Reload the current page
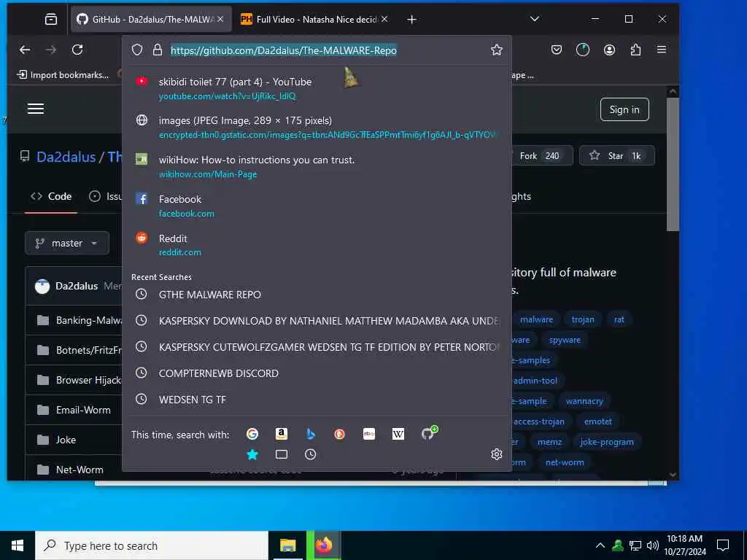This screenshot has height=560, width=747. coord(77,50)
